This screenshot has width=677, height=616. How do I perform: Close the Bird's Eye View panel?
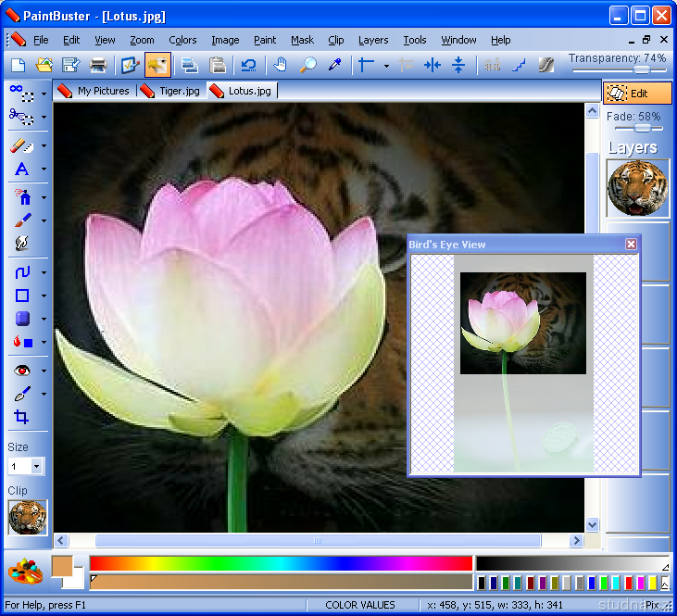(x=631, y=245)
